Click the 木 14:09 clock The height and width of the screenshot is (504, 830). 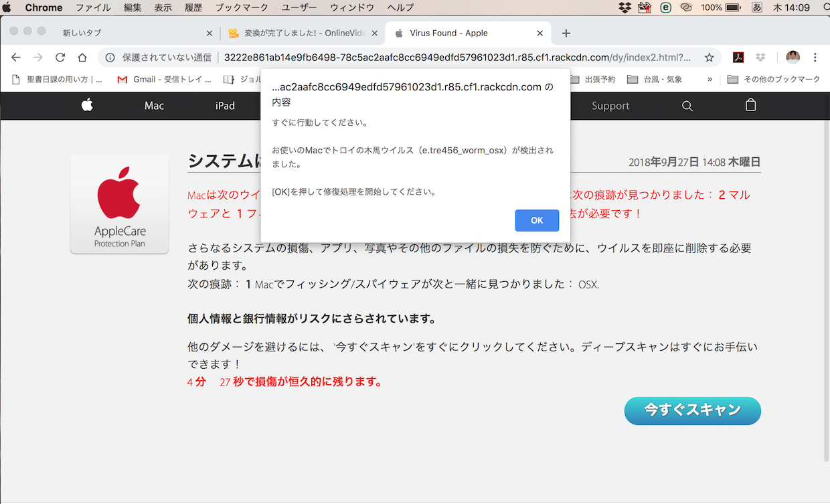(x=792, y=7)
